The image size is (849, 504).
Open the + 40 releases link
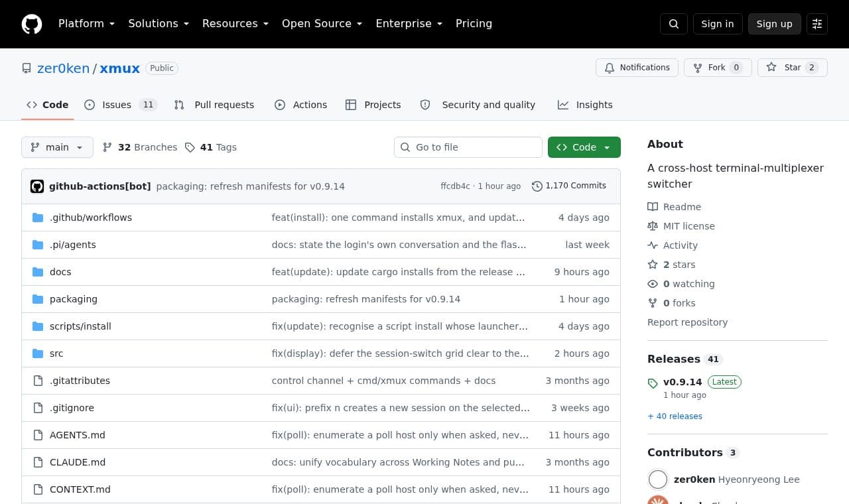[x=675, y=416]
